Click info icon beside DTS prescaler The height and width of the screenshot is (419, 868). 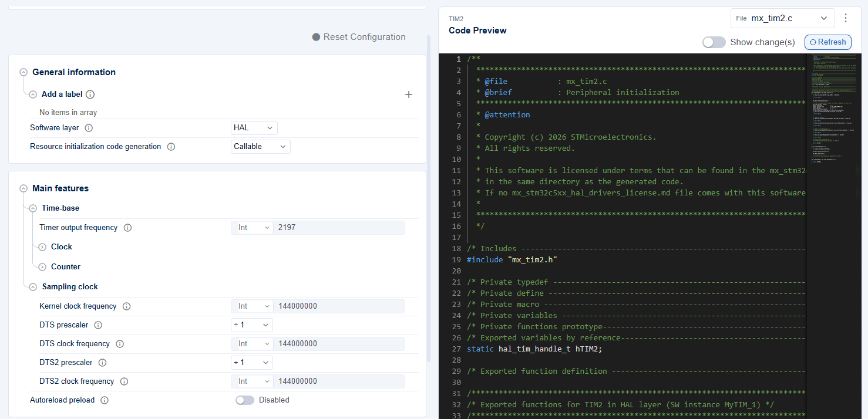98,325
